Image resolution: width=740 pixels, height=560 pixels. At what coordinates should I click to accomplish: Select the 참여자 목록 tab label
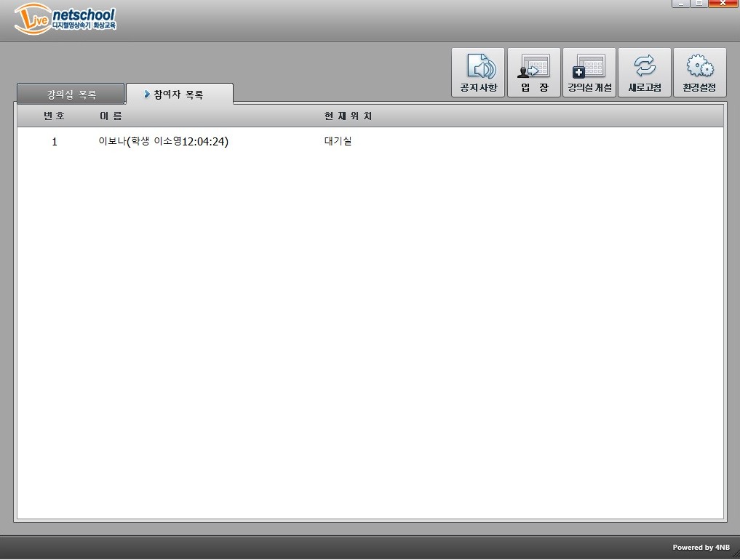tap(179, 95)
